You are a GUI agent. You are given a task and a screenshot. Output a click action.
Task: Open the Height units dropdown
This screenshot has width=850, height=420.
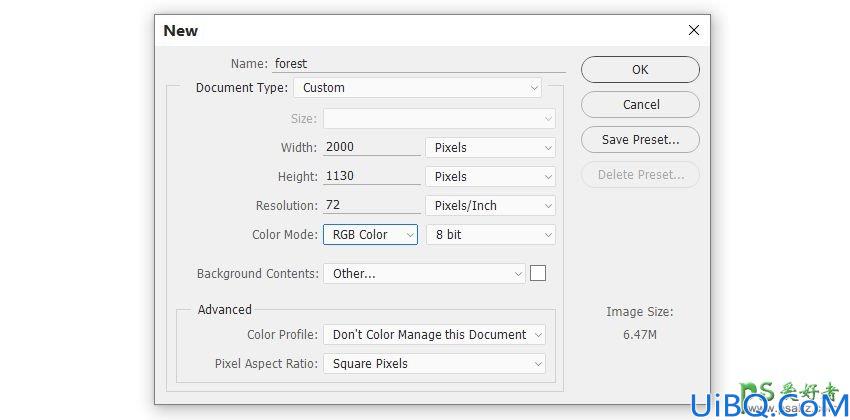click(491, 177)
